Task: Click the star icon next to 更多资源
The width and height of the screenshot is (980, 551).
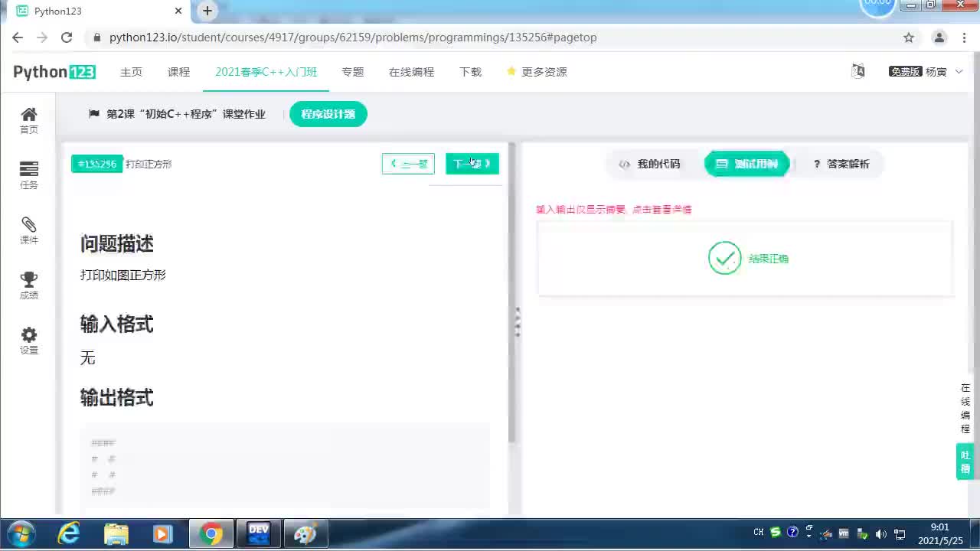Action: coord(511,71)
